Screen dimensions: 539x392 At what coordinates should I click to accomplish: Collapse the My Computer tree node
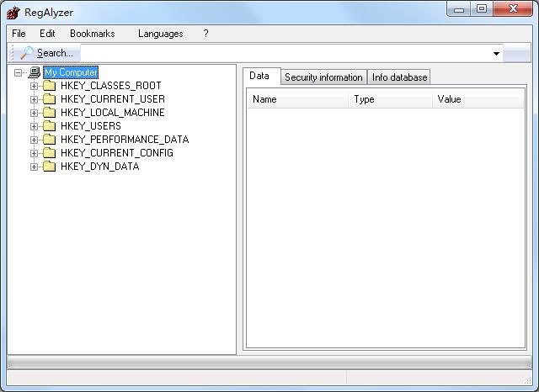point(18,72)
